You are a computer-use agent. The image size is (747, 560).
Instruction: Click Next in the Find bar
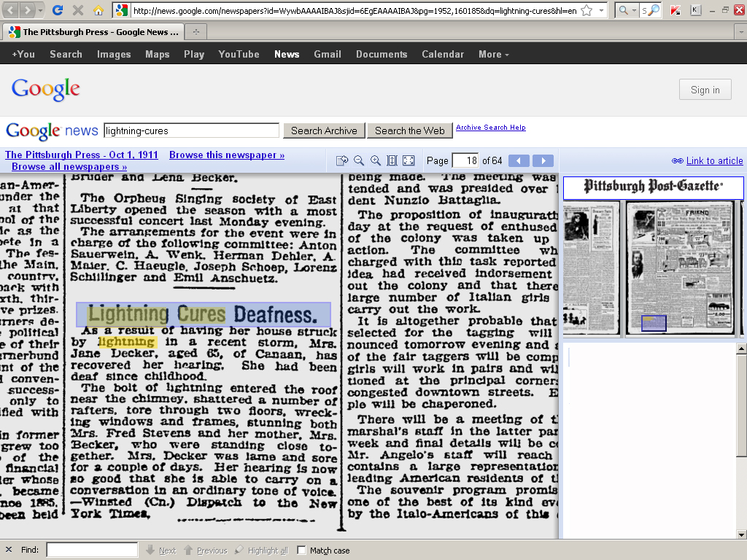click(x=161, y=551)
